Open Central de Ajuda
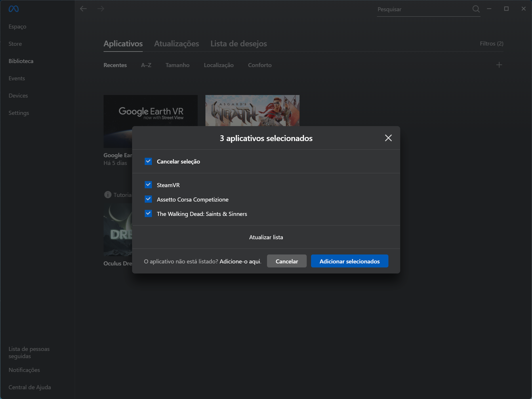Image resolution: width=532 pixels, height=399 pixels. [30, 387]
